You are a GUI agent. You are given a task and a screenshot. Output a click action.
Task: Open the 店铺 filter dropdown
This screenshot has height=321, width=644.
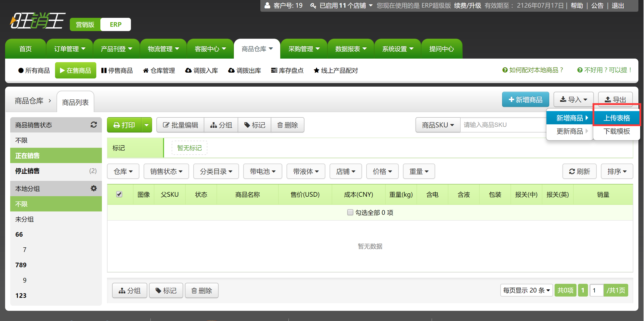pyautogui.click(x=346, y=171)
